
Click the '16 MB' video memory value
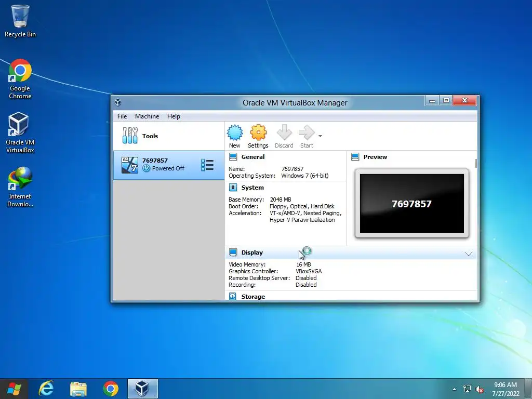click(303, 264)
